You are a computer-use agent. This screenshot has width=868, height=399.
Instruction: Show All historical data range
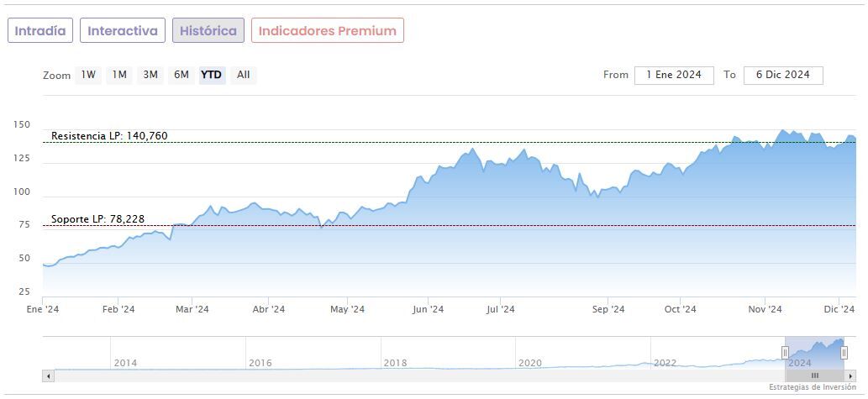click(244, 75)
